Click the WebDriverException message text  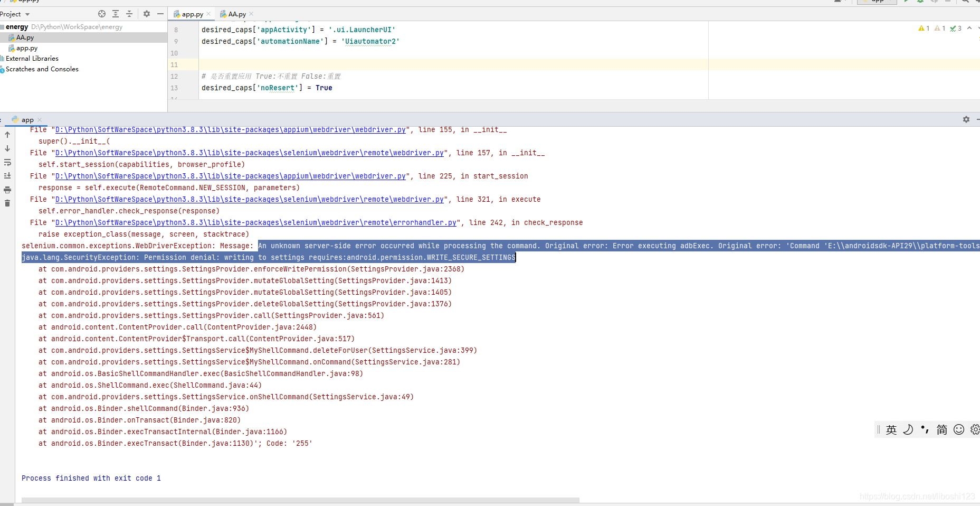click(619, 246)
